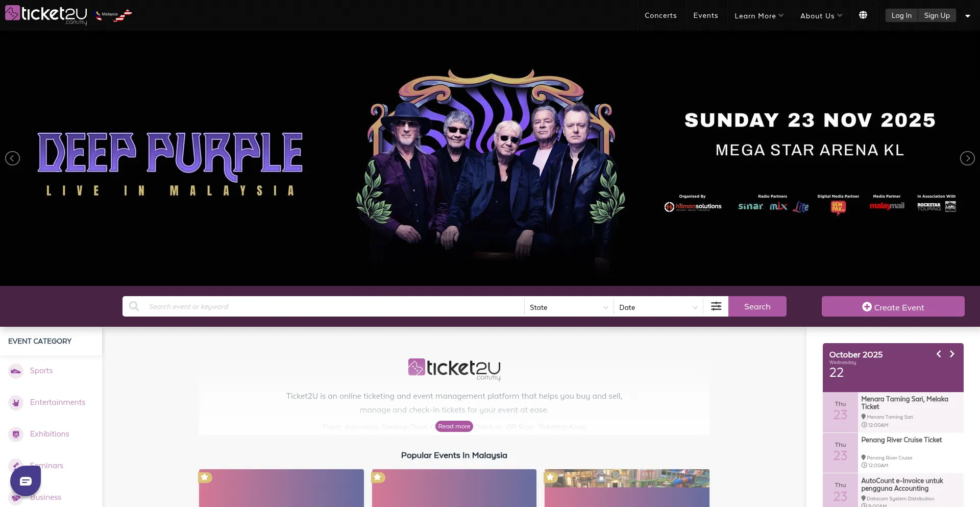The image size is (980, 507).
Task: Click the Exhibitions category icon
Action: [x=16, y=434]
